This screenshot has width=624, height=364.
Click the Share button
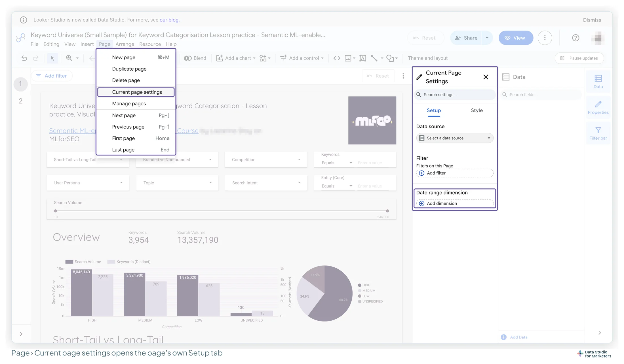pyautogui.click(x=466, y=38)
